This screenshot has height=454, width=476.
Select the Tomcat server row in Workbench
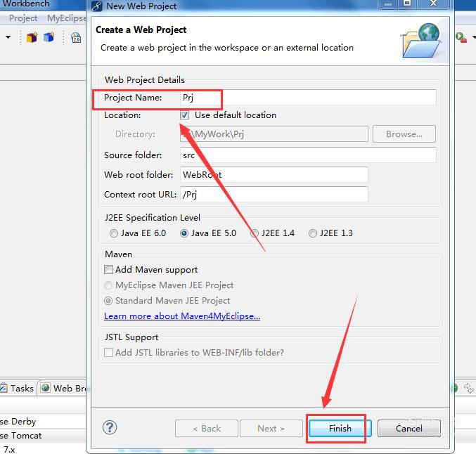[x=43, y=436]
